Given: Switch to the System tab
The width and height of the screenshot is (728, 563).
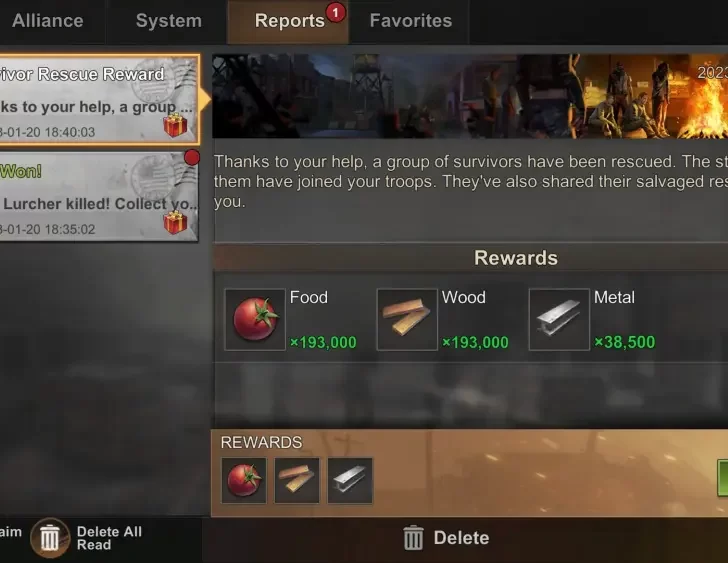Looking at the screenshot, I should [169, 21].
